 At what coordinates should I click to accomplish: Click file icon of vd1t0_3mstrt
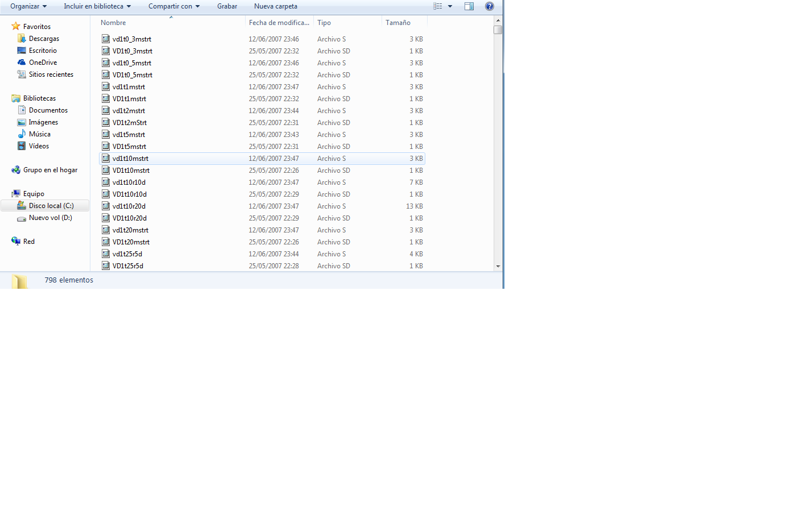106,39
